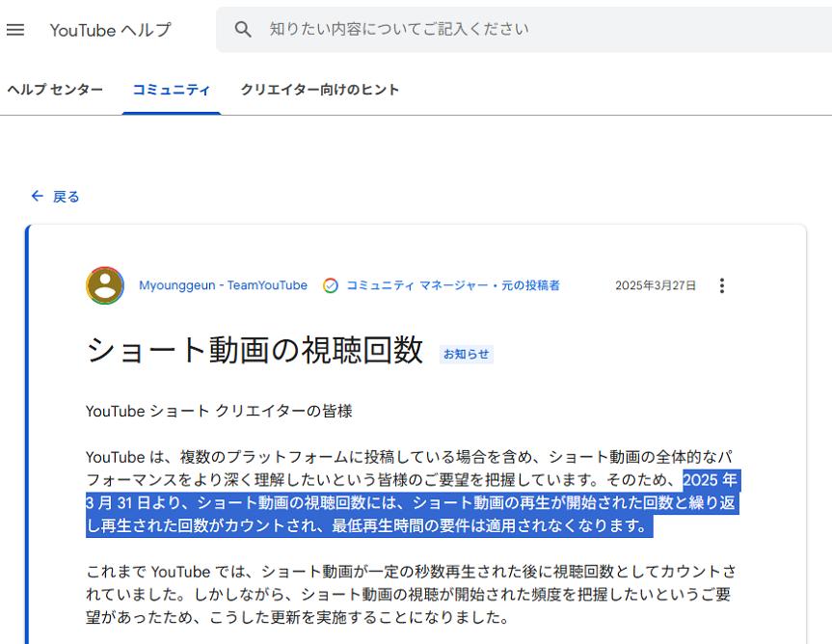Screen dimensions: 832x644
Task: Click the YouTube ショート クリエイターの皆様 greeting line
Action: [x=219, y=411]
